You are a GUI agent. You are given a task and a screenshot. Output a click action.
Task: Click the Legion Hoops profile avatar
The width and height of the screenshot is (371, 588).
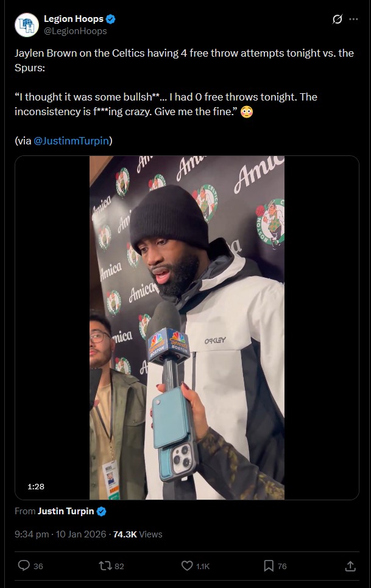(x=27, y=25)
